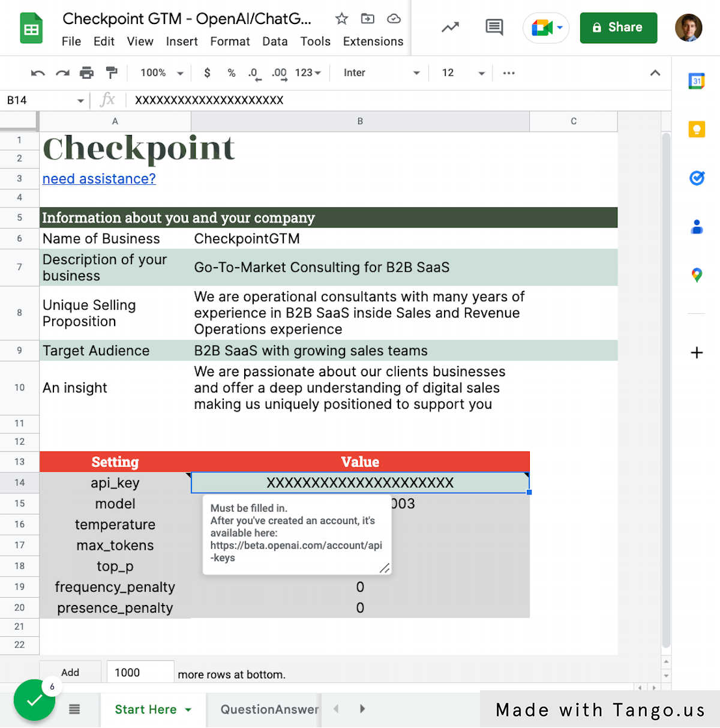Open Contacts side panel
The height and width of the screenshot is (728, 720).
point(697,226)
